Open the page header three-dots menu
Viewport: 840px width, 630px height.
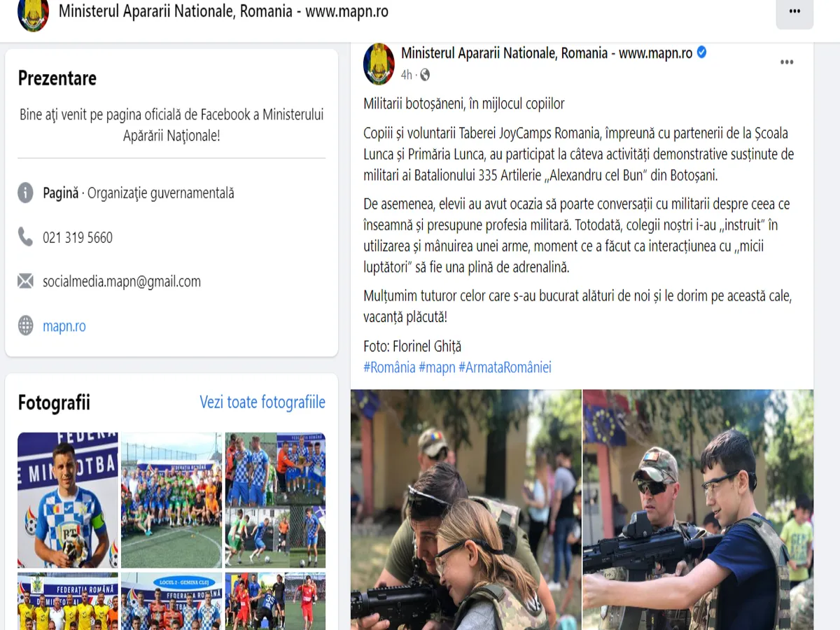click(794, 11)
